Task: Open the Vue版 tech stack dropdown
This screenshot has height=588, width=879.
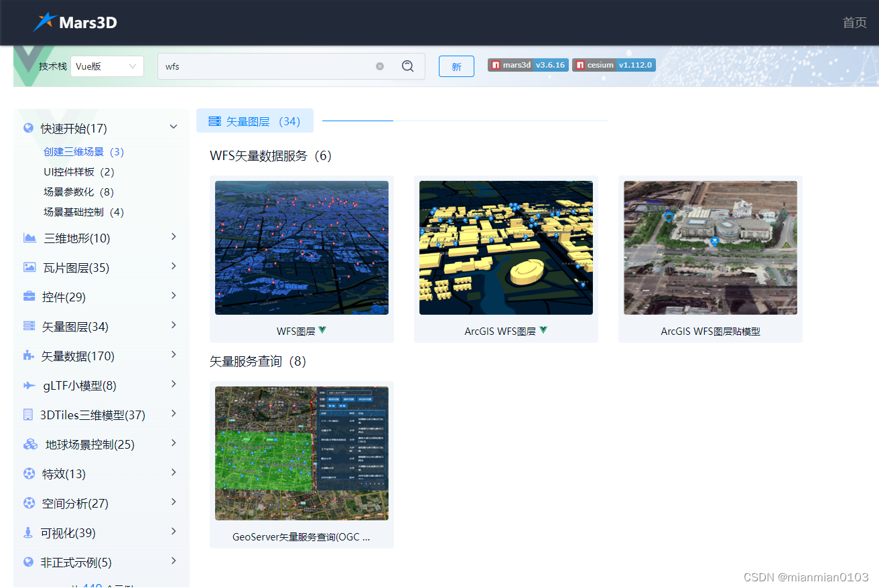Action: pyautogui.click(x=107, y=66)
